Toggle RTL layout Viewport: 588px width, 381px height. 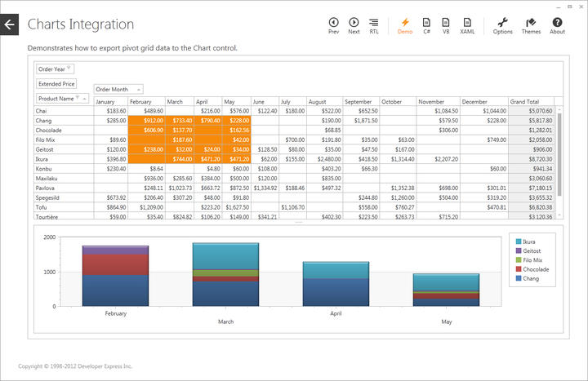point(374,25)
